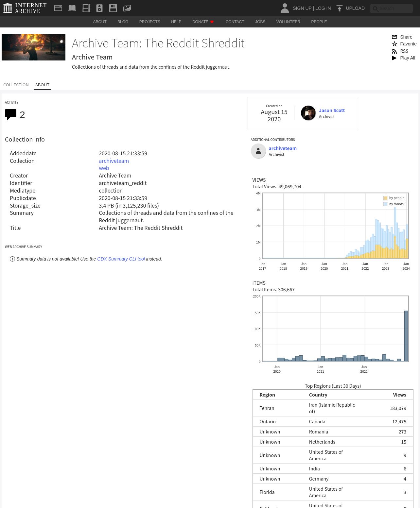Click the UPLOAD text link
Viewport: 420px width, 508px height.
point(355,8)
